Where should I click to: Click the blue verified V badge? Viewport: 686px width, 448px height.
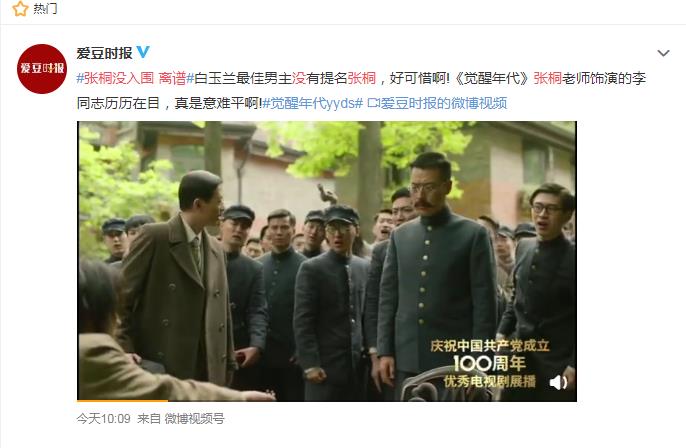coord(143,52)
